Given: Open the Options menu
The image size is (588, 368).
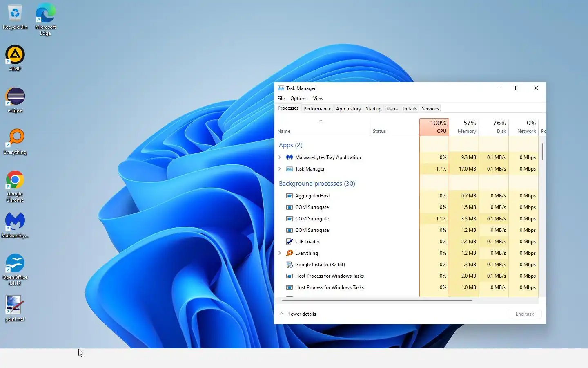Looking at the screenshot, I should pos(299,99).
